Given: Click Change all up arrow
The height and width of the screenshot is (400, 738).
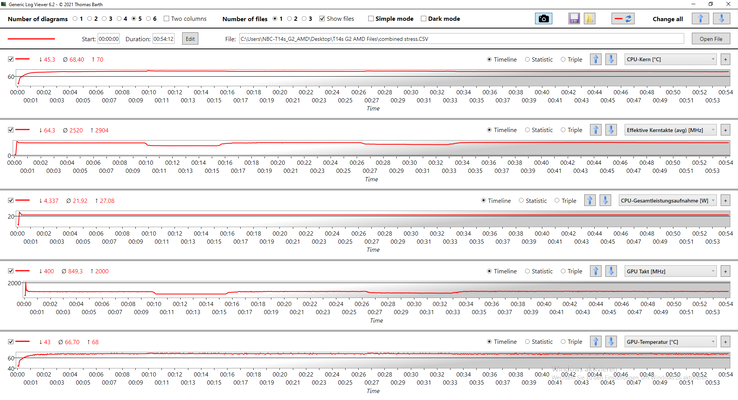Looking at the screenshot, I should tap(700, 19).
